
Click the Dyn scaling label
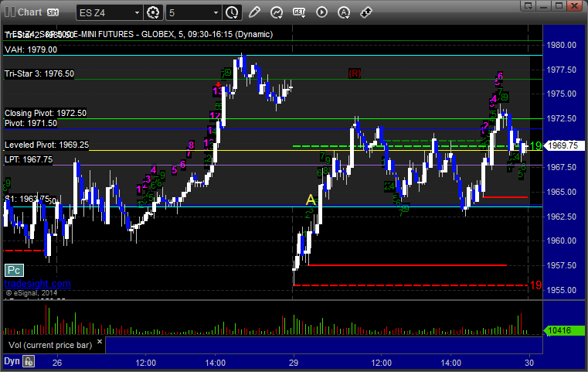[x=12, y=361]
